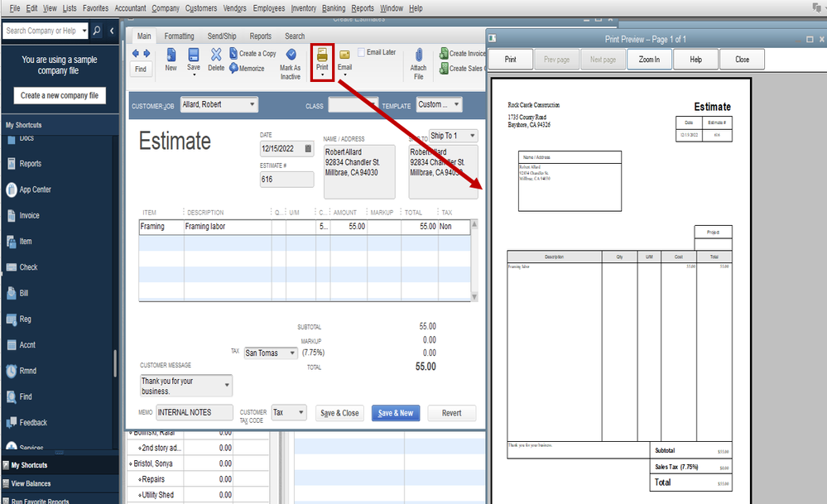
Task: Open the Customer Message dropdown
Action: (228, 386)
